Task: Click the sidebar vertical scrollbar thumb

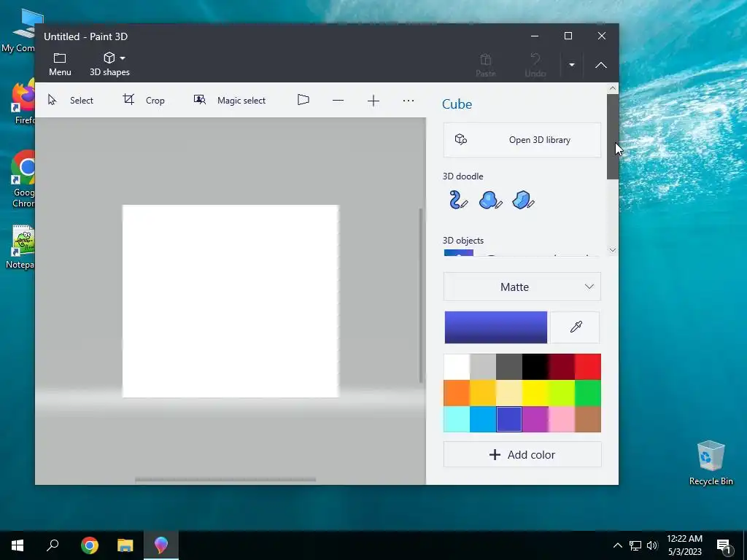Action: click(x=613, y=136)
